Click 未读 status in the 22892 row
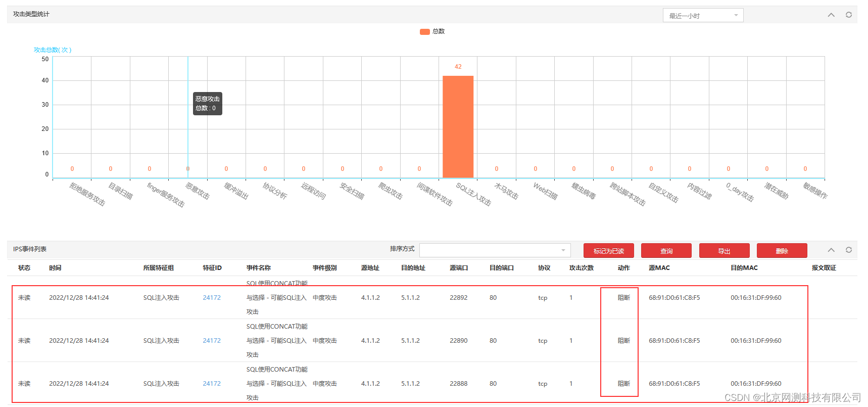The height and width of the screenshot is (407, 868). click(24, 298)
